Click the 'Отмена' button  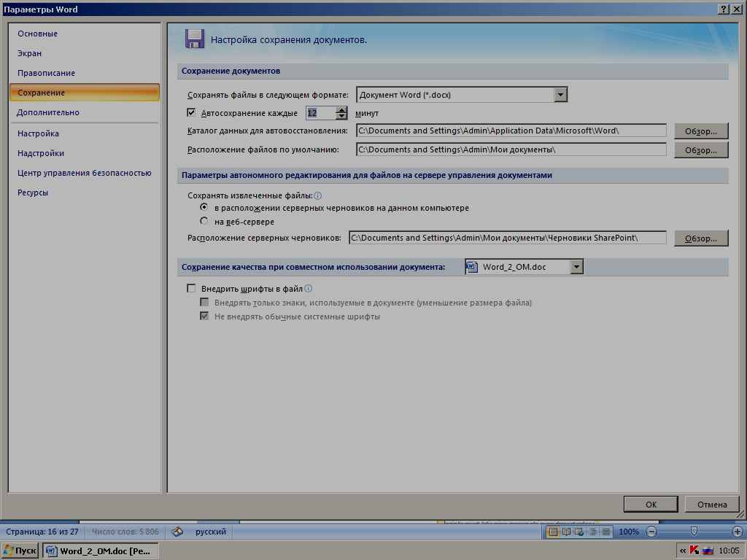point(712,505)
